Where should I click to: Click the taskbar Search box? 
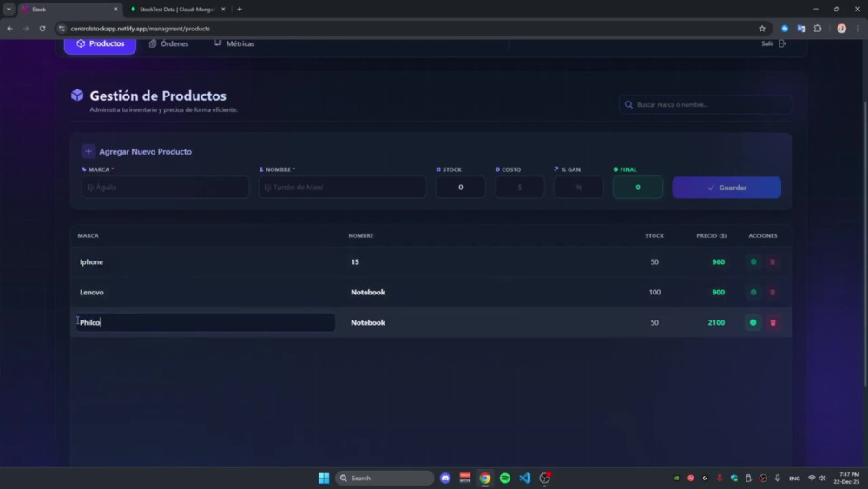pos(385,478)
